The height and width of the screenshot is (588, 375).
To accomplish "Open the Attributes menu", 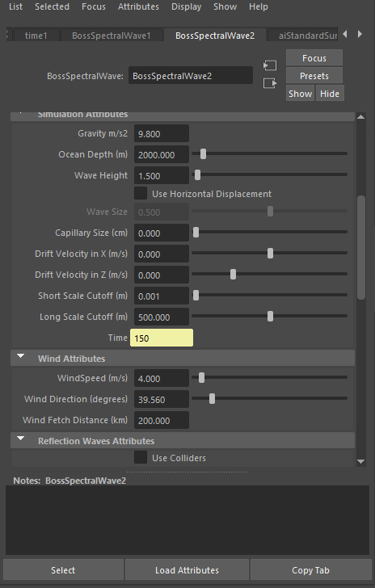I will (x=138, y=6).
